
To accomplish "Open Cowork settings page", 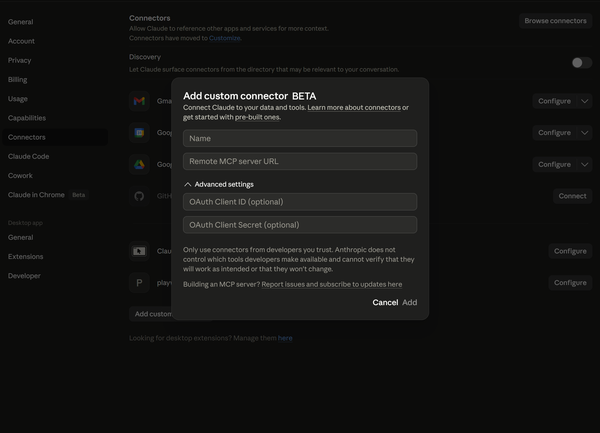I will click(20, 176).
